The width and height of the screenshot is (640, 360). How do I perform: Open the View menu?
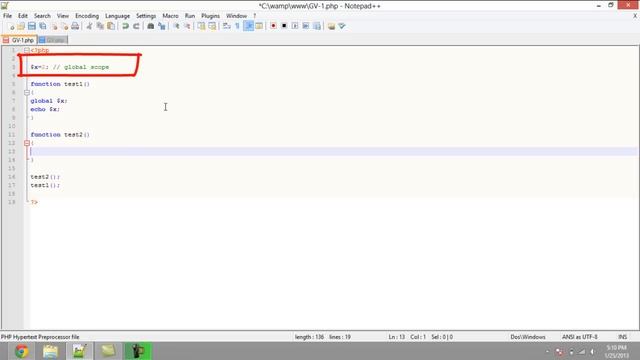click(62, 16)
